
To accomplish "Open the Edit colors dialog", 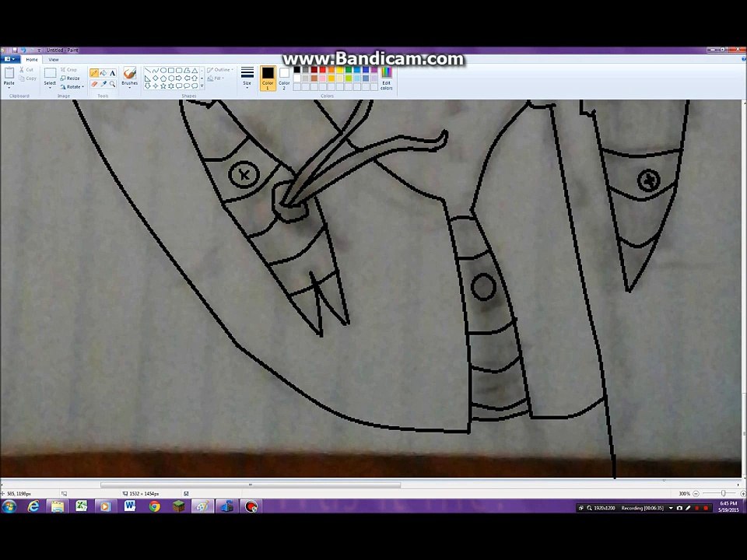I will coord(387,78).
